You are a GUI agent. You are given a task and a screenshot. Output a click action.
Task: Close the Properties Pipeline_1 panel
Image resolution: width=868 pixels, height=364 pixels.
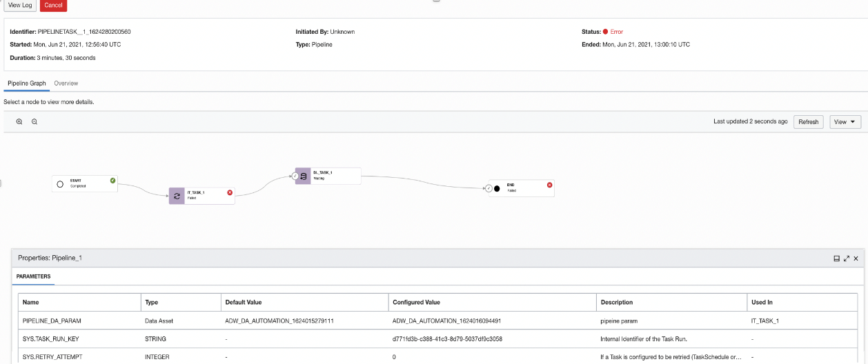pos(856,259)
